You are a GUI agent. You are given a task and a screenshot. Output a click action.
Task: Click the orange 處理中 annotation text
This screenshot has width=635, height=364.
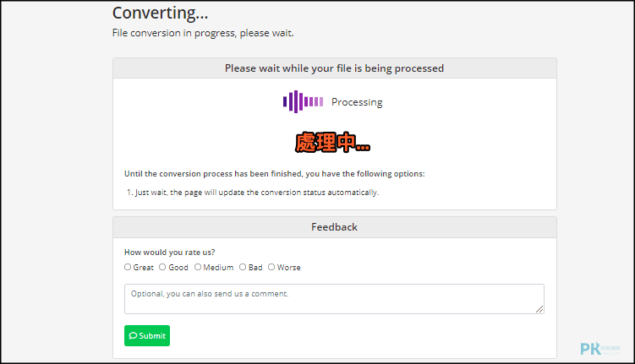click(332, 143)
